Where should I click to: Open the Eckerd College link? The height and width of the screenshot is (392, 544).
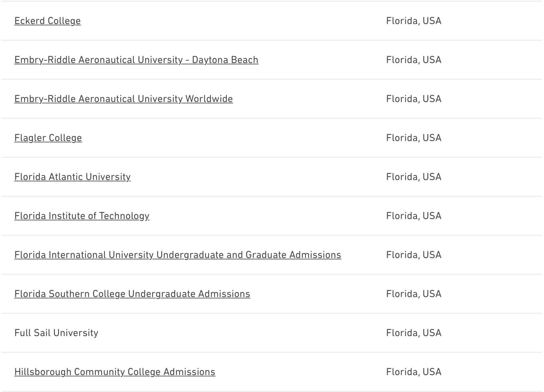pos(47,21)
